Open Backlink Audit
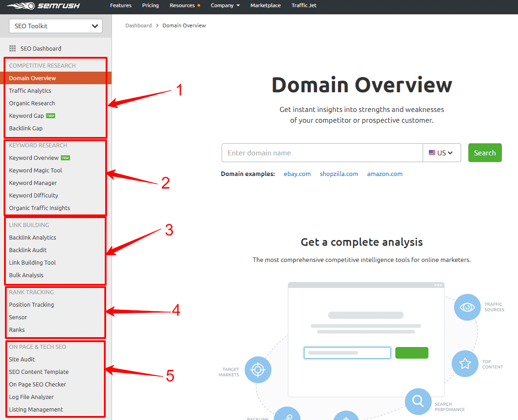 click(28, 250)
